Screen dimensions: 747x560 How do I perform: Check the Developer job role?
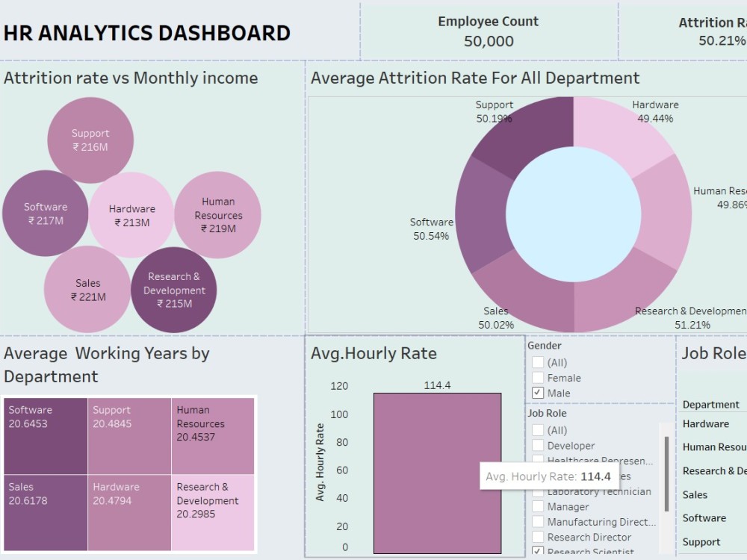pyautogui.click(x=537, y=445)
